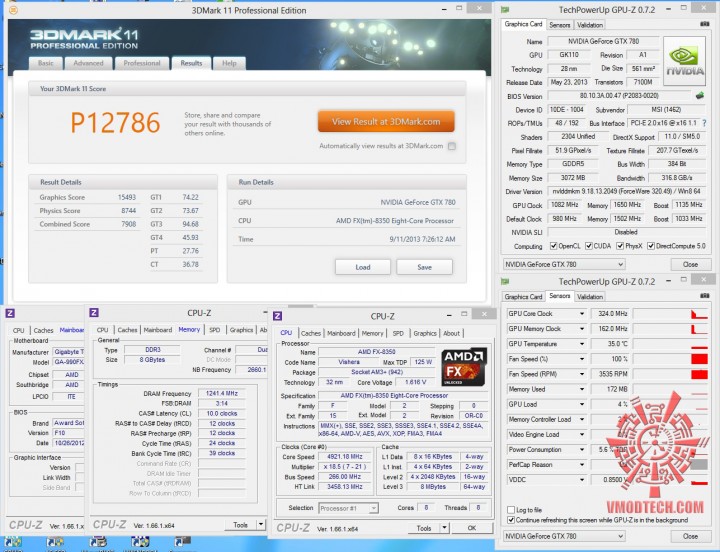720x552 pixels.
Task: Toggle the CUDA checkbox in GPU-Z
Action: (x=589, y=246)
